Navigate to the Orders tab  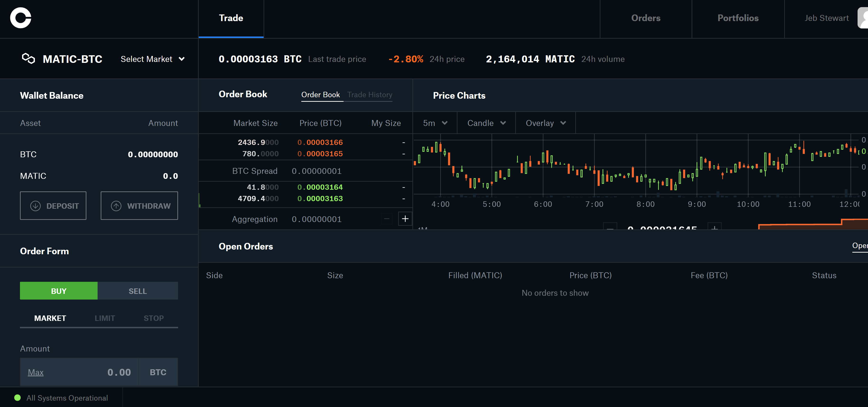point(646,18)
